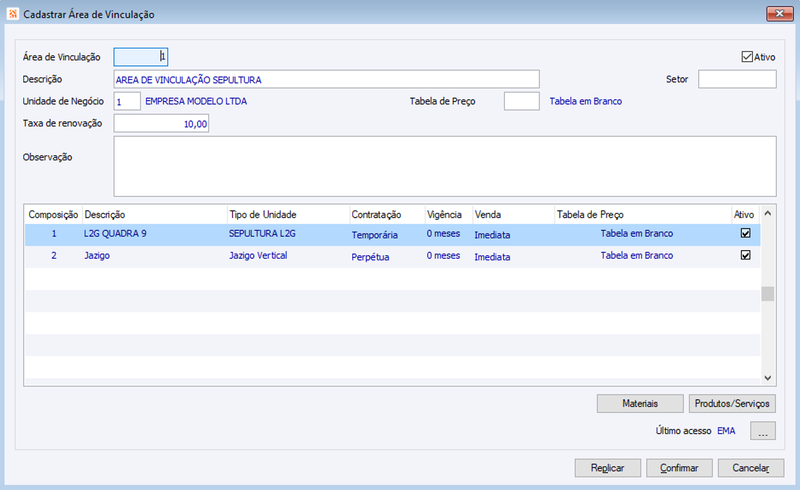Screen dimensions: 800x490
Task: Click the EMPRESA MODELO LTDA label
Action: (196, 101)
